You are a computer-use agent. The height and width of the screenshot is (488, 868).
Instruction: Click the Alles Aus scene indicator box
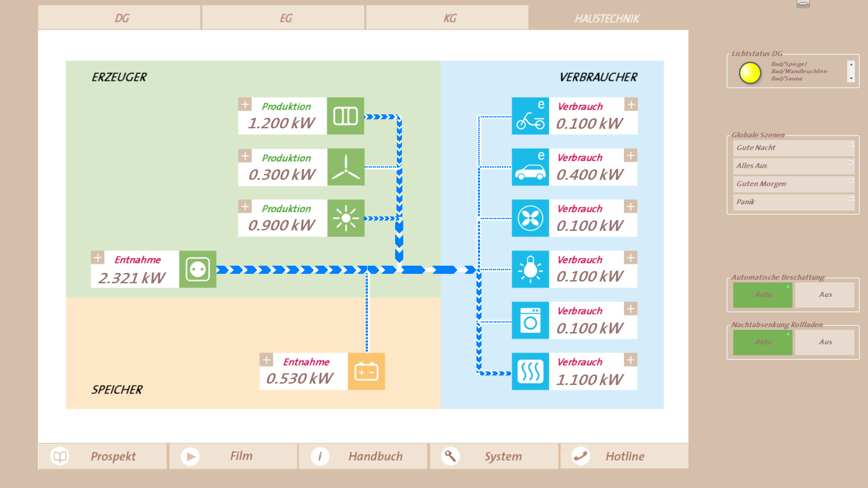tap(851, 163)
